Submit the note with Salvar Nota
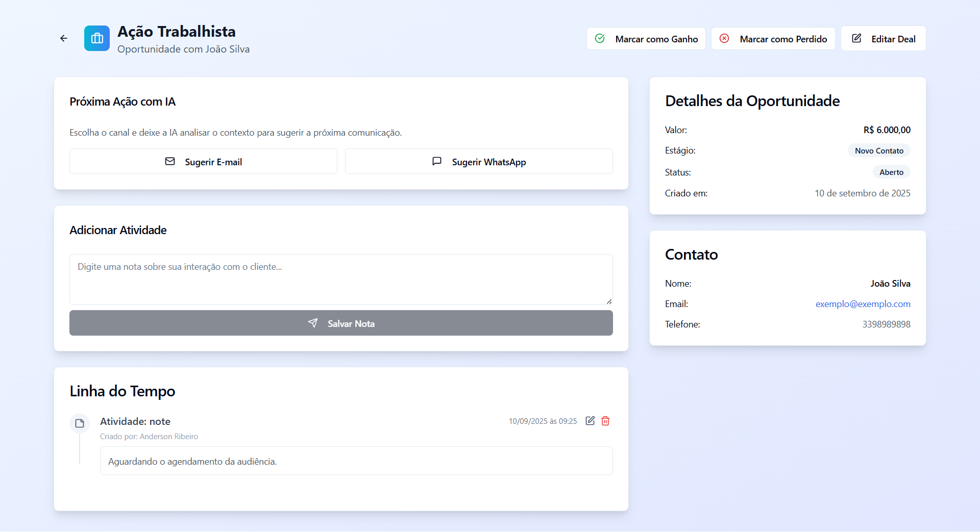Viewport: 980px width, 532px height. pos(341,323)
